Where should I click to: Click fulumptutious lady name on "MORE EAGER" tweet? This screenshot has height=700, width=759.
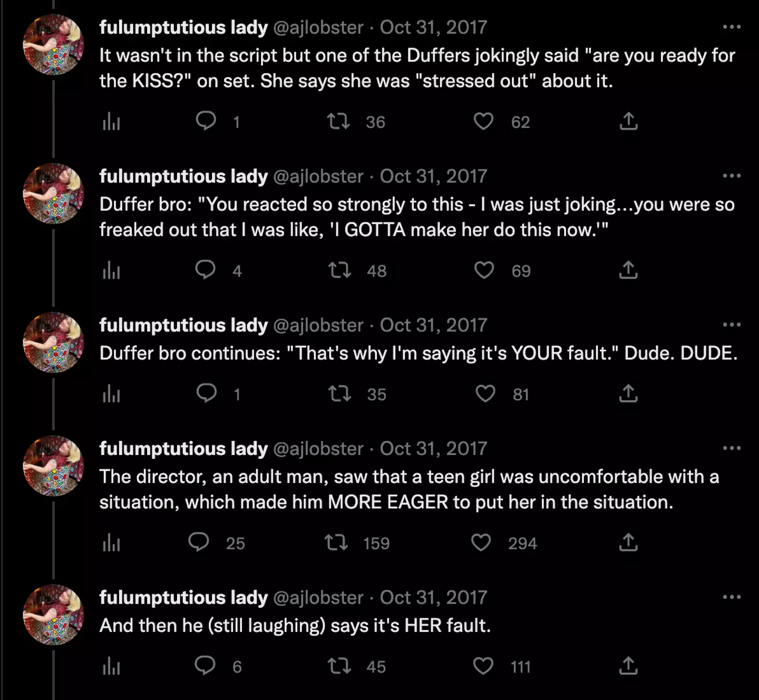183,448
